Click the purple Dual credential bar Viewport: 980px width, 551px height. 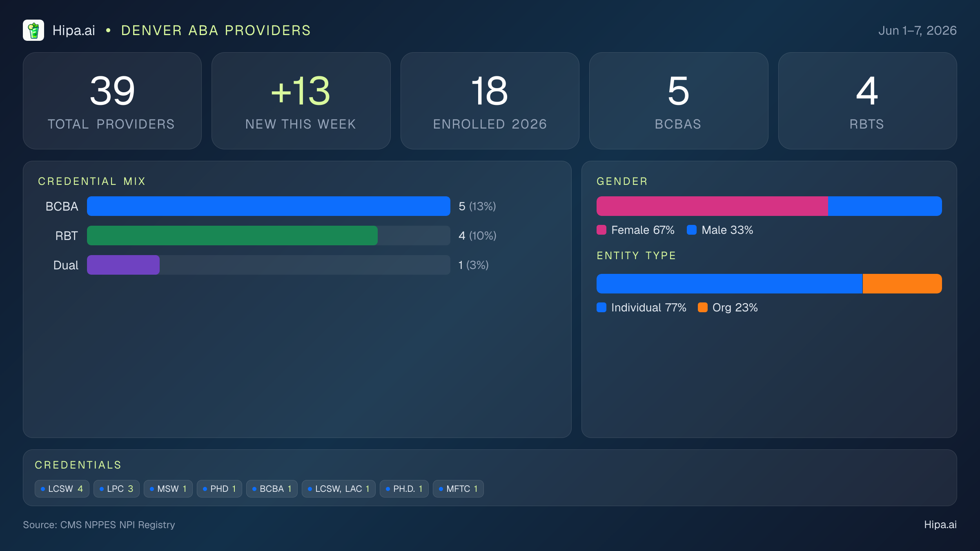[123, 265]
